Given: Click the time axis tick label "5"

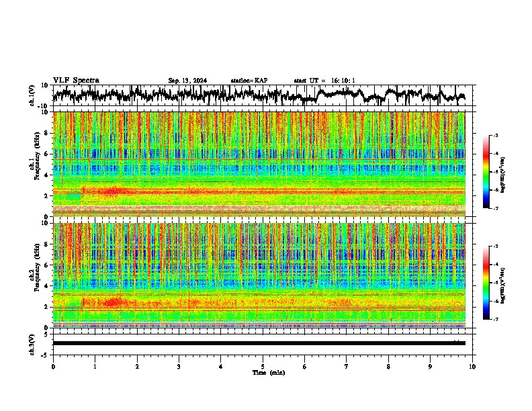Looking at the screenshot, I should [x=263, y=367].
